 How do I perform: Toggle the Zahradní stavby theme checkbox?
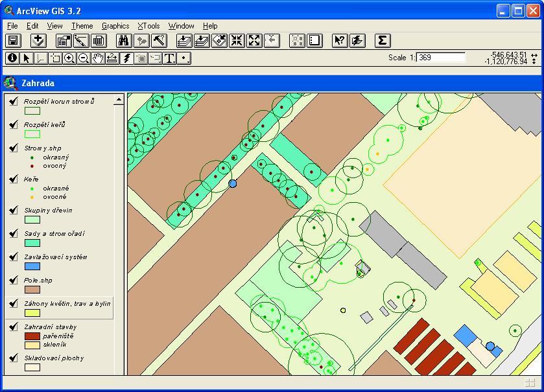tap(14, 327)
